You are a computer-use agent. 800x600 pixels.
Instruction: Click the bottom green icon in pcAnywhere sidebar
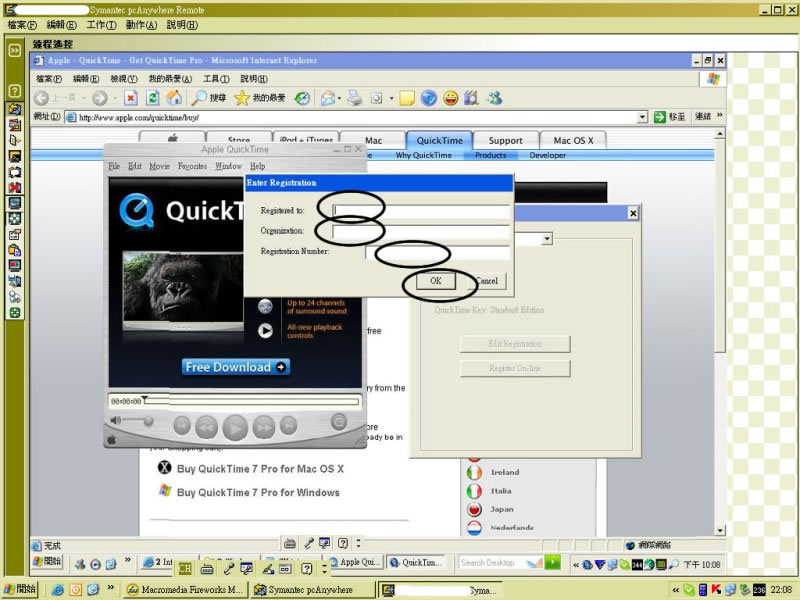tap(15, 313)
